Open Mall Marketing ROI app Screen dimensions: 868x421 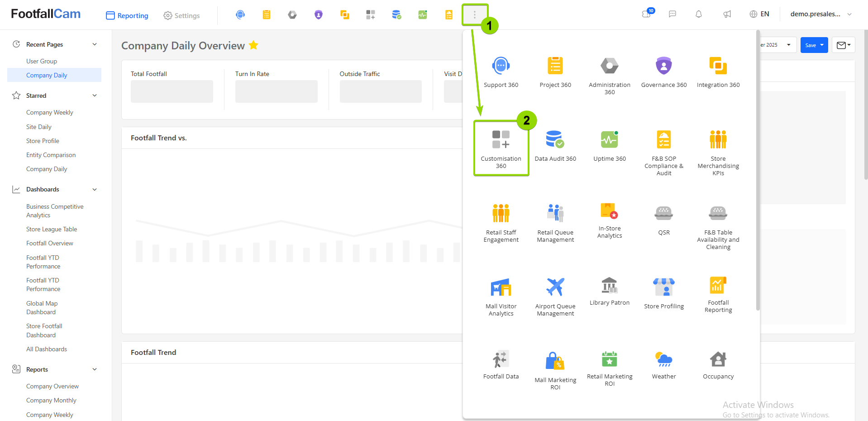click(x=555, y=370)
